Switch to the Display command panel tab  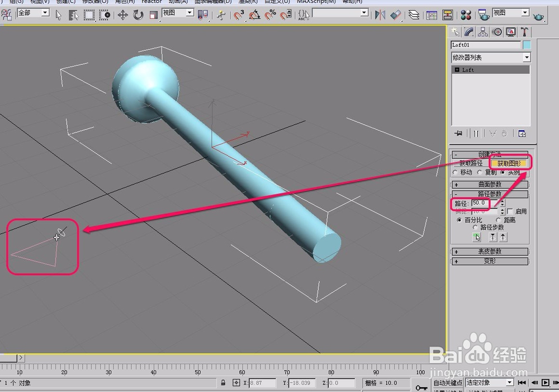pyautogui.click(x=510, y=32)
